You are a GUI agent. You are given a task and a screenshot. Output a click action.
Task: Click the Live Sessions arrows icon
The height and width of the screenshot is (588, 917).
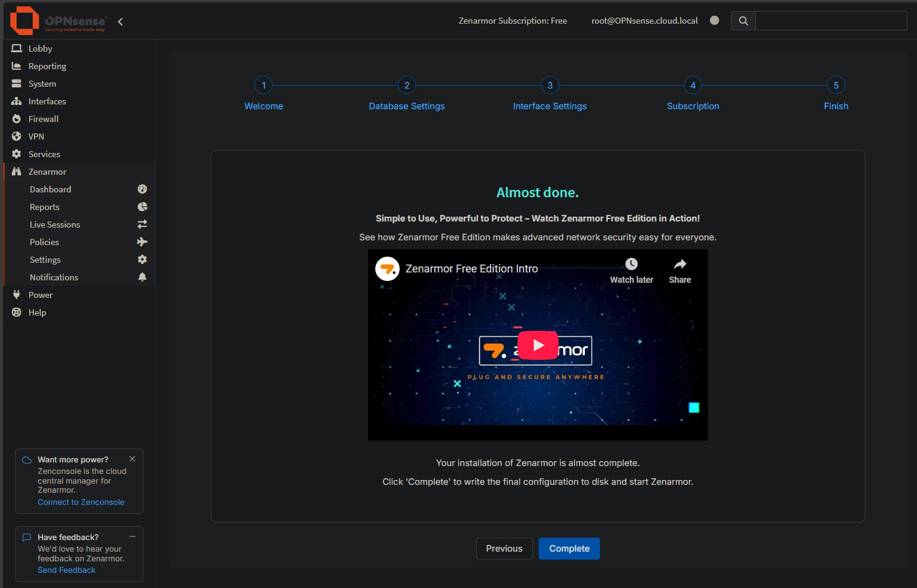tap(142, 225)
